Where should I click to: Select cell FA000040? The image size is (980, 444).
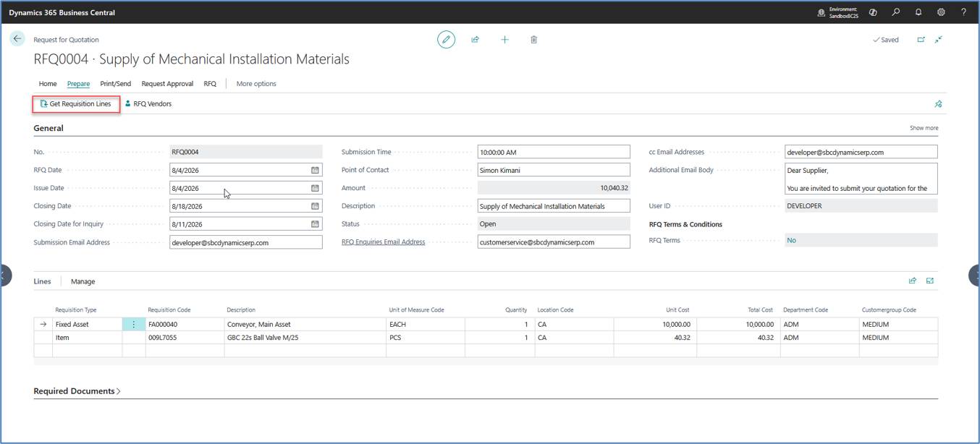185,325
